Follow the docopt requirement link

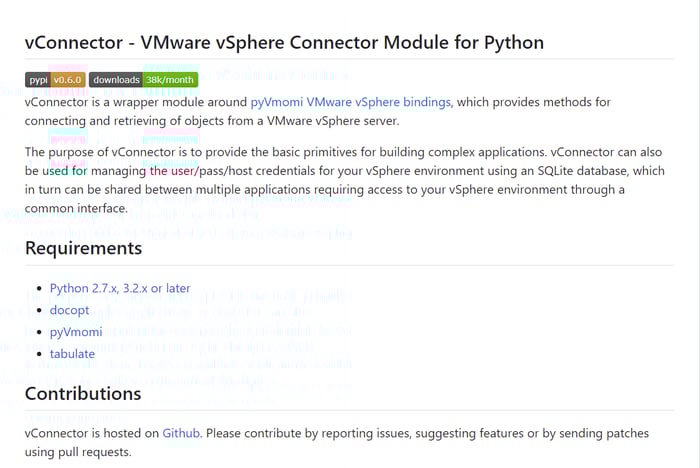coord(70,310)
